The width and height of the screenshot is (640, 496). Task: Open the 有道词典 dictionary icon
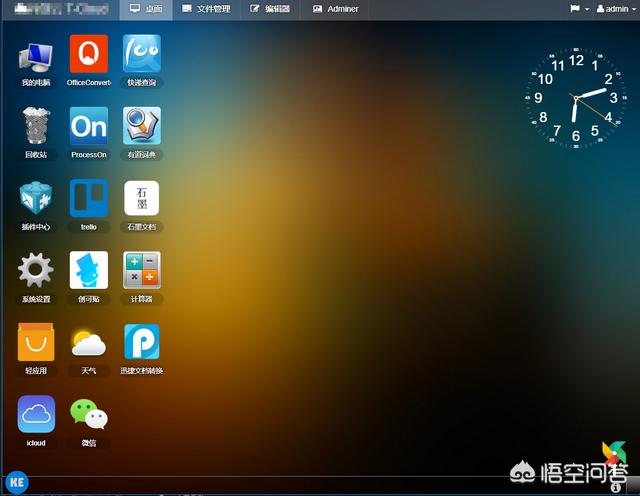[x=142, y=126]
